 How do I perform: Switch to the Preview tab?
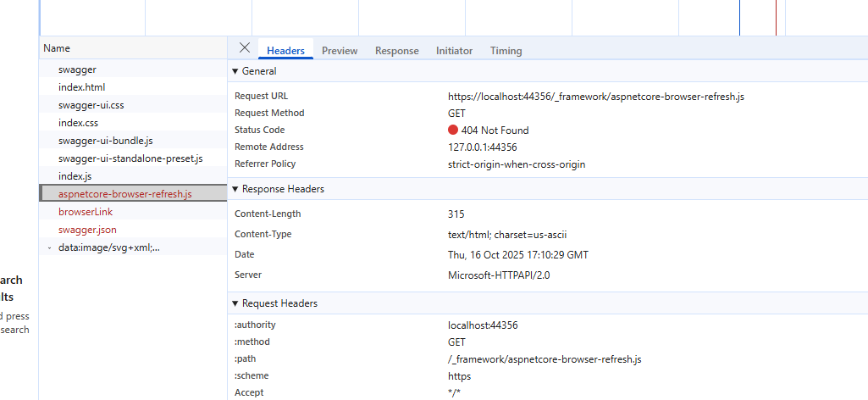[x=340, y=51]
